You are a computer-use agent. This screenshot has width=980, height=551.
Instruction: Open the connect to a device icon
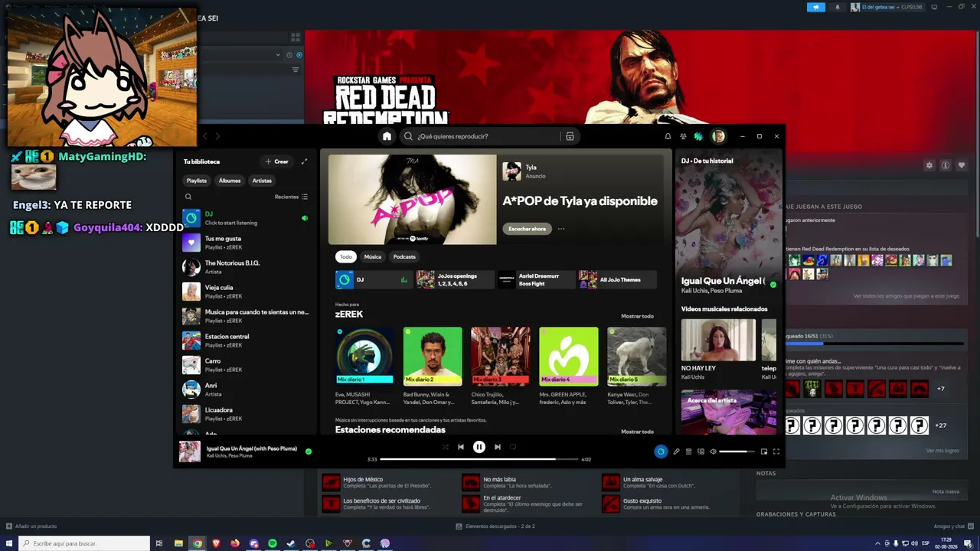pyautogui.click(x=701, y=452)
